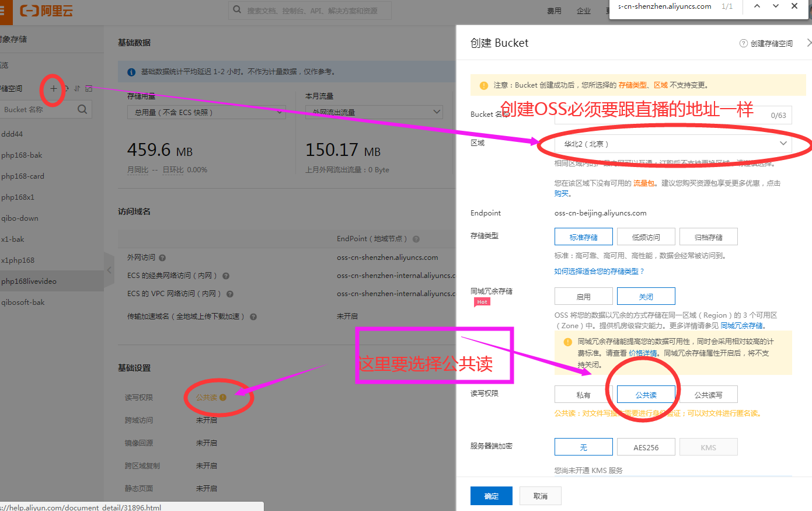Click the Bucket name search magnifier icon
Viewport: 812px width, 511px height.
[x=82, y=109]
